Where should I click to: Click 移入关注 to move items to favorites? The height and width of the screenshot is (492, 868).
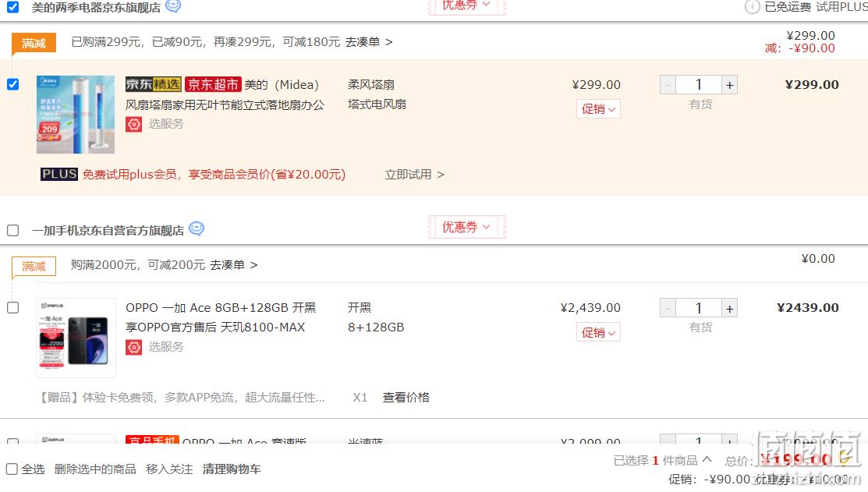[x=169, y=469]
